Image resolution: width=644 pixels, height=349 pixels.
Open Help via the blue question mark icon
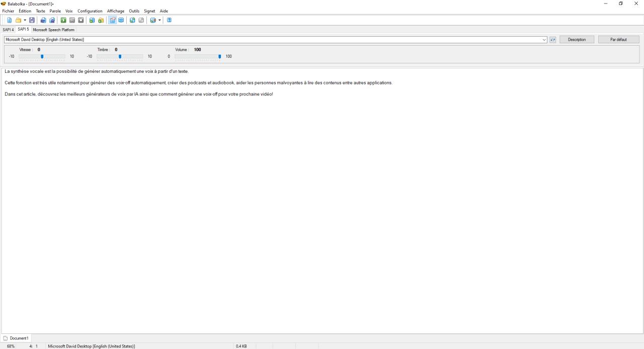[169, 20]
